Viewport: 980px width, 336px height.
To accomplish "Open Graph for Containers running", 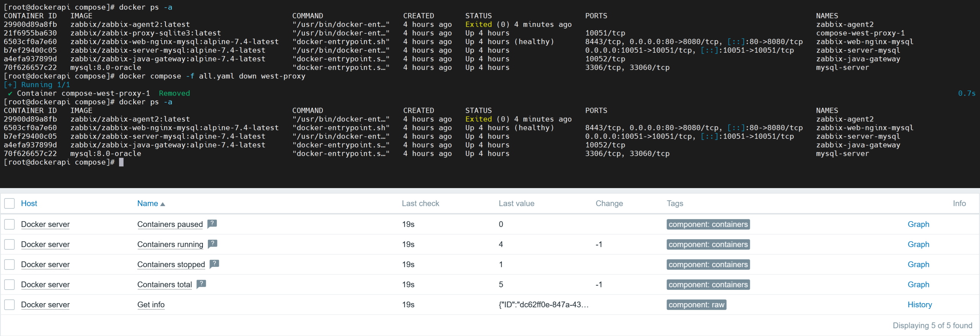I will pyautogui.click(x=918, y=244).
